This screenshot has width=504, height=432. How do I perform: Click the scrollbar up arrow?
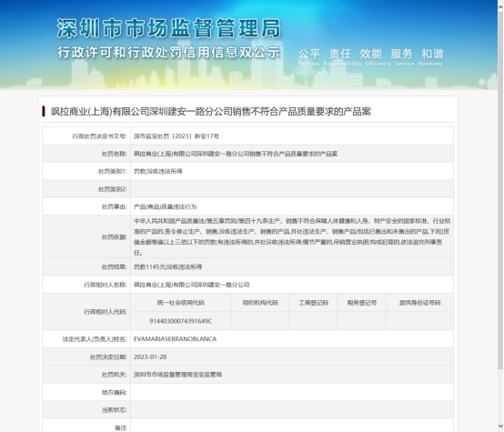point(500,7)
